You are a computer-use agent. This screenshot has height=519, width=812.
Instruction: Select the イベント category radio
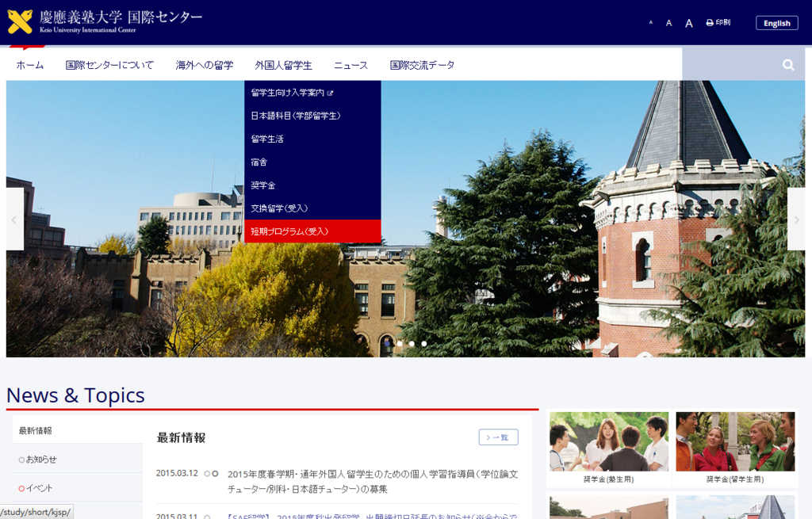coord(20,488)
